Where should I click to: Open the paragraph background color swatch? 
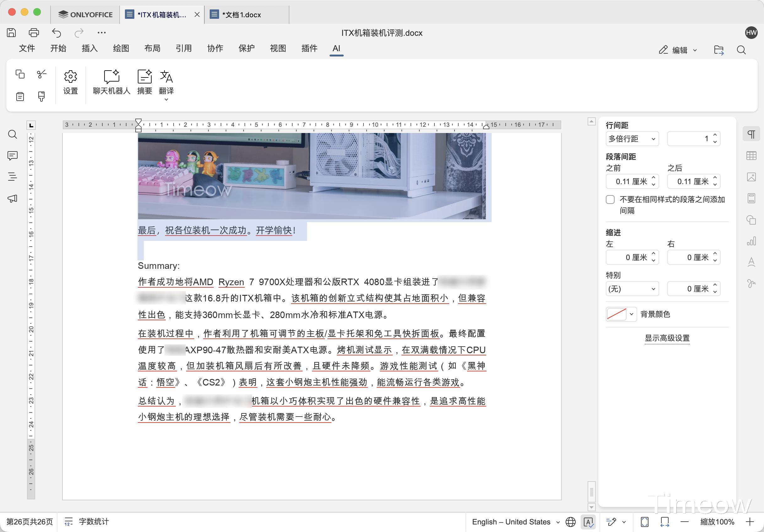pyautogui.click(x=616, y=314)
